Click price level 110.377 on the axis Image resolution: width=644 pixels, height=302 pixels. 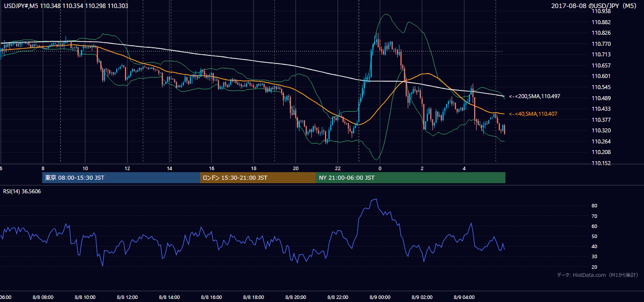pyautogui.click(x=601, y=120)
